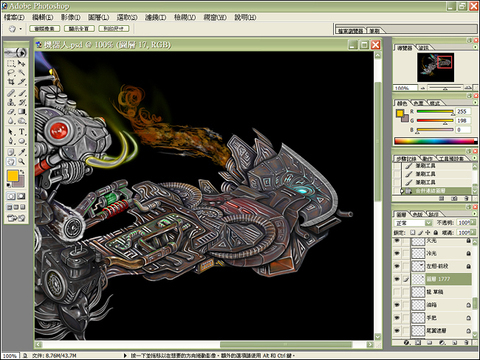The height and width of the screenshot is (360, 480).
Task: Click the delete layer trash icon
Action: tap(467, 342)
